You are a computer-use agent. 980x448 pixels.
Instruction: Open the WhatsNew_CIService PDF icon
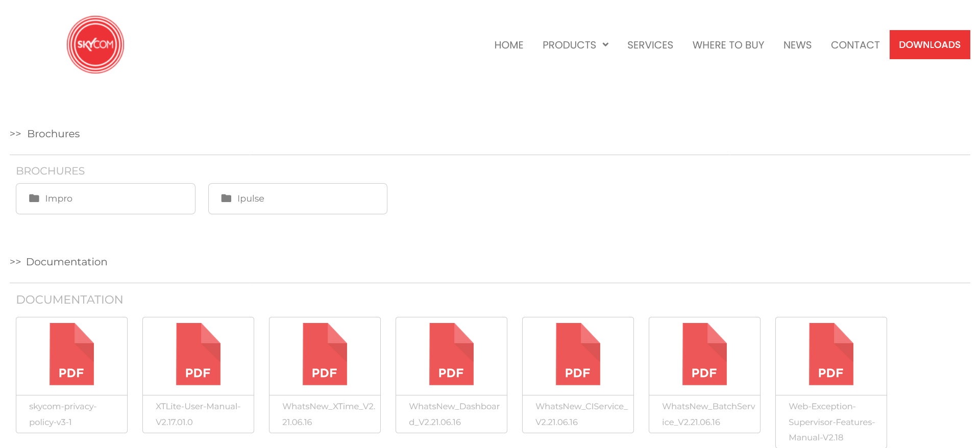coord(578,354)
